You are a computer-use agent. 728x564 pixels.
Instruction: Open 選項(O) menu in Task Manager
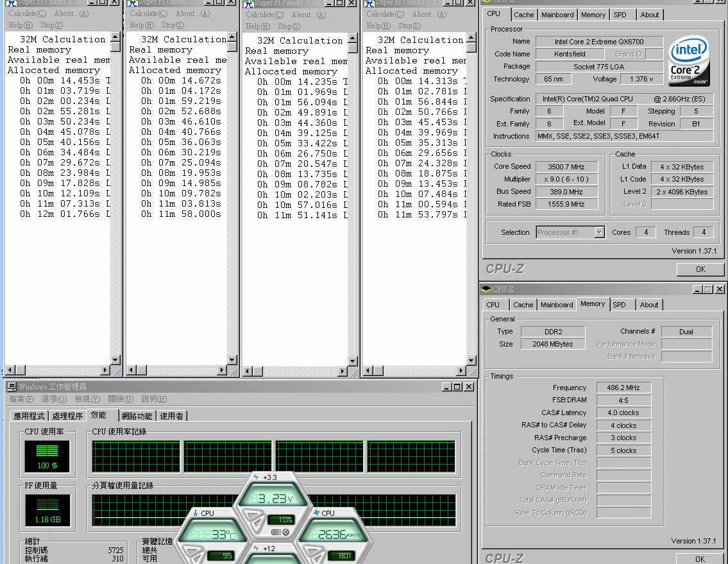(54, 399)
